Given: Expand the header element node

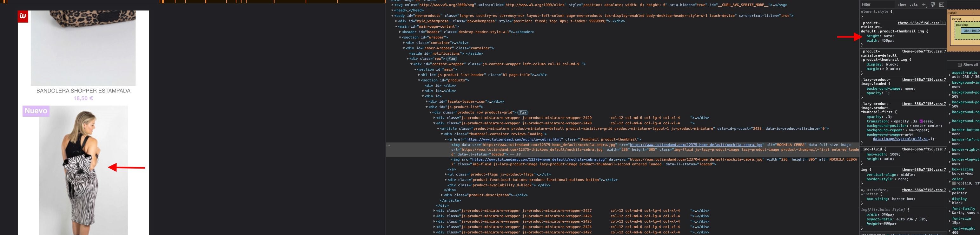Looking at the screenshot, I should [400, 32].
